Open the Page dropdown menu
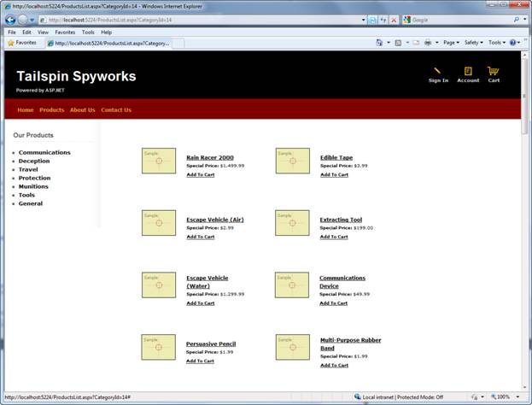This screenshot has height=405, width=532. point(451,43)
